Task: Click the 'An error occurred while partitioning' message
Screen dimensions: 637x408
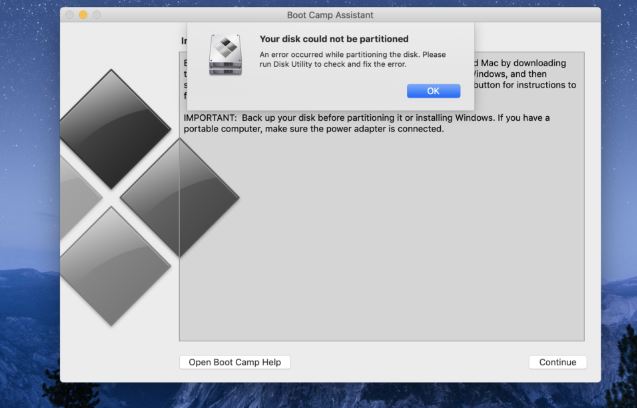Action: pyautogui.click(x=353, y=59)
